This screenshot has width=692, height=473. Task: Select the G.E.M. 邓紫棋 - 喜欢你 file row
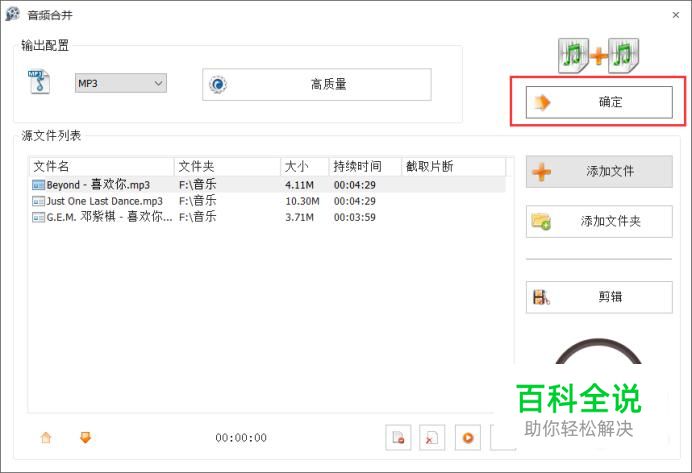tap(267, 217)
